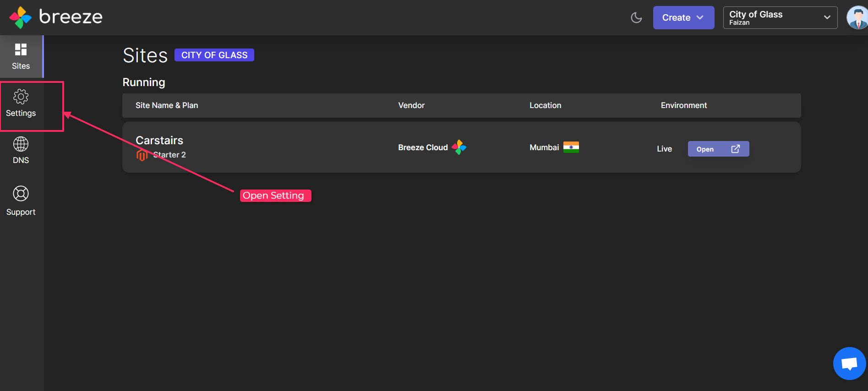Click the Mumbai location text
This screenshot has height=391, width=868.
click(544, 147)
